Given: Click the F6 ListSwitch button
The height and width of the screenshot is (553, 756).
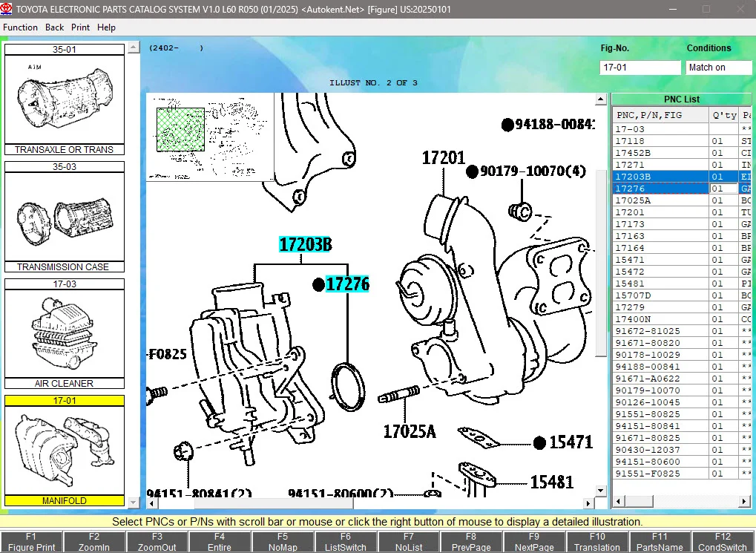Looking at the screenshot, I should click(x=345, y=542).
